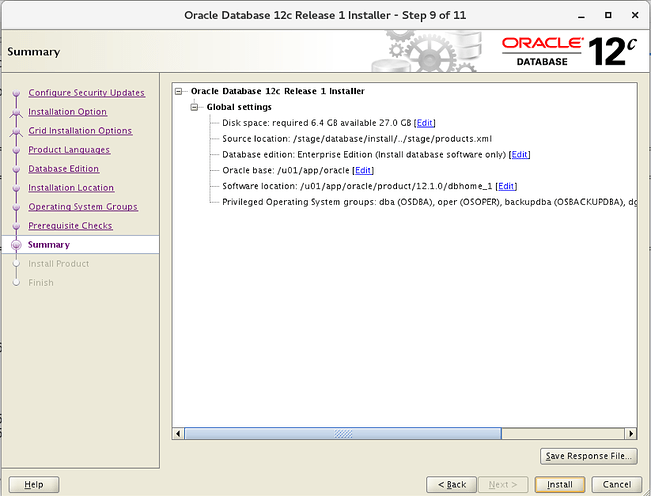Select the Software location row text
The height and width of the screenshot is (496, 651).
[357, 186]
